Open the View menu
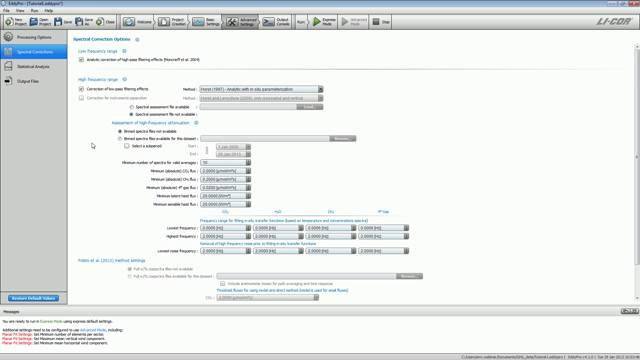The width and height of the screenshot is (640, 360). pyautogui.click(x=20, y=10)
